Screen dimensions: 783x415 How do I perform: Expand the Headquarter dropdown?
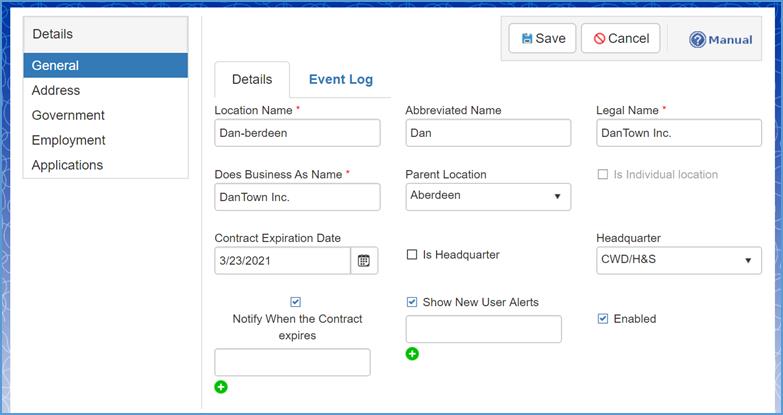pyautogui.click(x=678, y=261)
